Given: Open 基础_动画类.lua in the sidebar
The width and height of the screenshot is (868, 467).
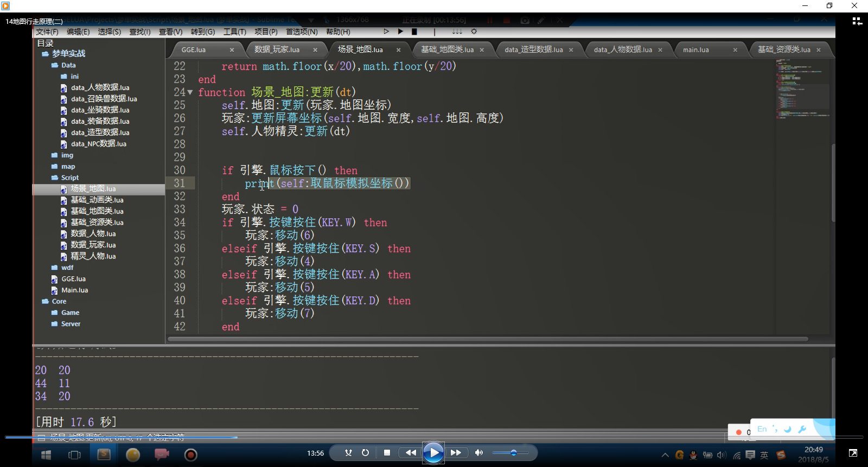Looking at the screenshot, I should coord(97,200).
